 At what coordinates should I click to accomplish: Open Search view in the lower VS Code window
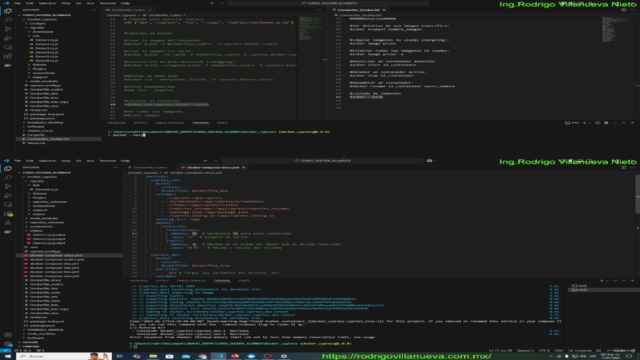pyautogui.click(x=7, y=178)
